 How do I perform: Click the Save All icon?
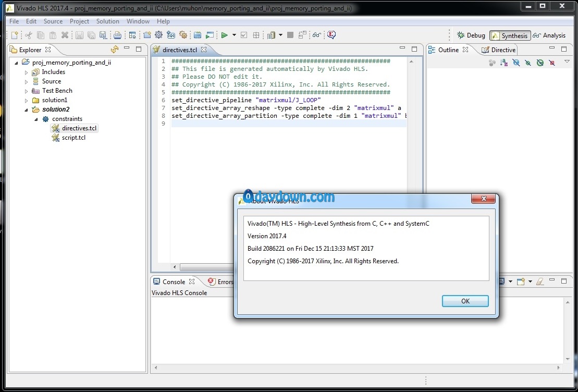91,35
